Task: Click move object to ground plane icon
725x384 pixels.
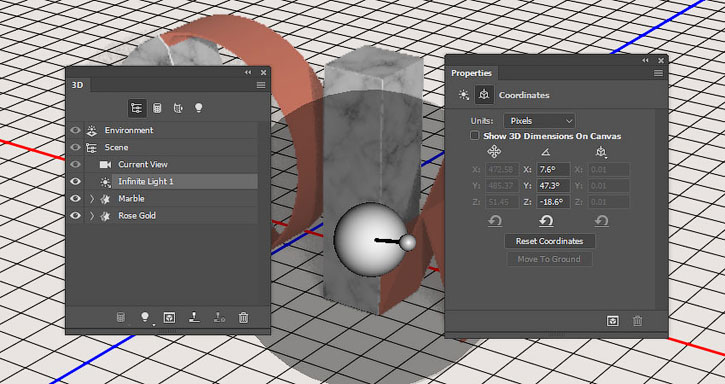Action: (x=194, y=317)
